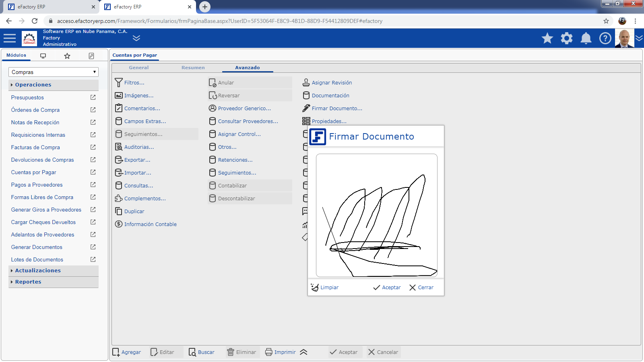644x362 pixels.
Task: Switch to the General tab
Action: (x=139, y=68)
